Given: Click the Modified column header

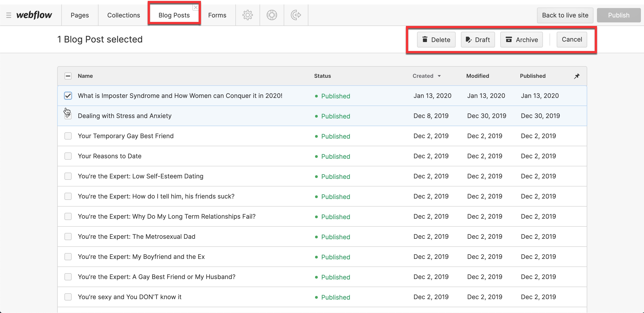Looking at the screenshot, I should tap(478, 76).
